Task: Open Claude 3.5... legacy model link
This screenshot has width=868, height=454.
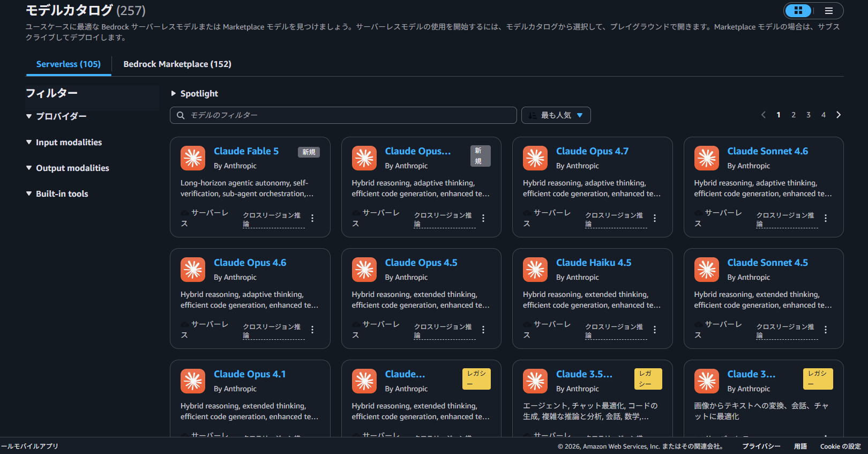Action: tap(584, 374)
